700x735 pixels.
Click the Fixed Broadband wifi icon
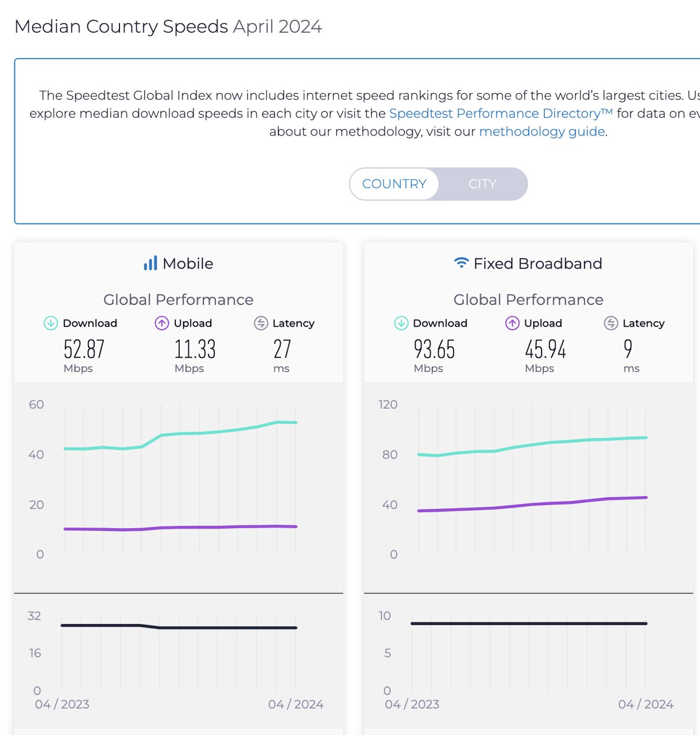pyautogui.click(x=461, y=263)
